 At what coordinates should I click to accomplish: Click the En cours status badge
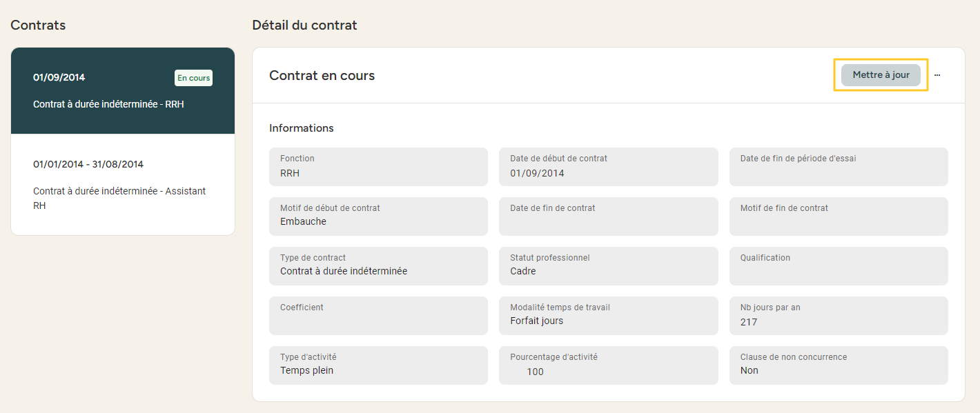coord(193,78)
